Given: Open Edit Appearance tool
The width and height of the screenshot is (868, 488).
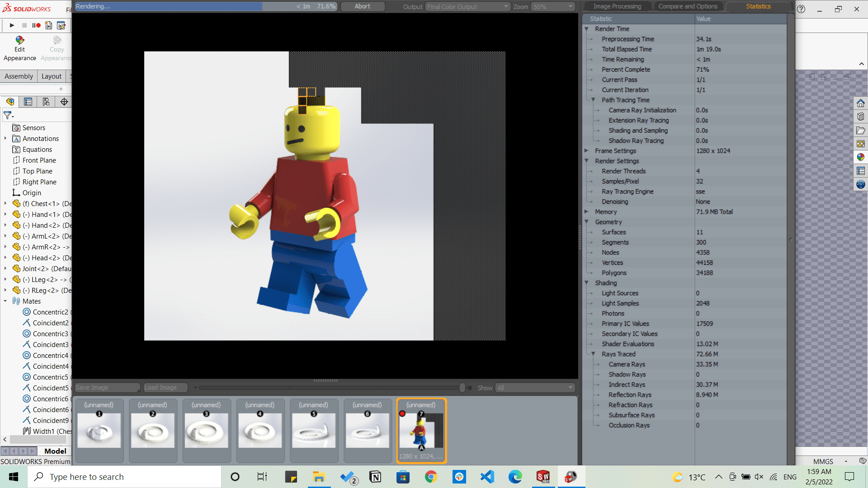Looking at the screenshot, I should (x=19, y=49).
